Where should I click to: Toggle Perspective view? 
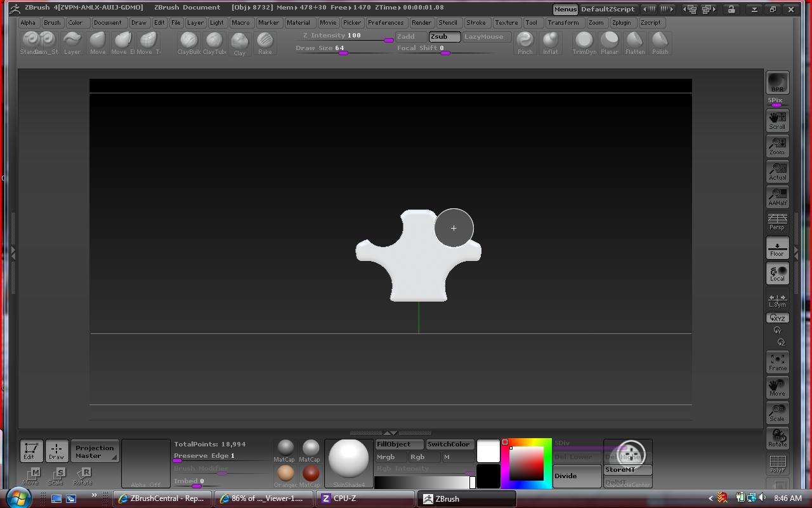[778, 222]
